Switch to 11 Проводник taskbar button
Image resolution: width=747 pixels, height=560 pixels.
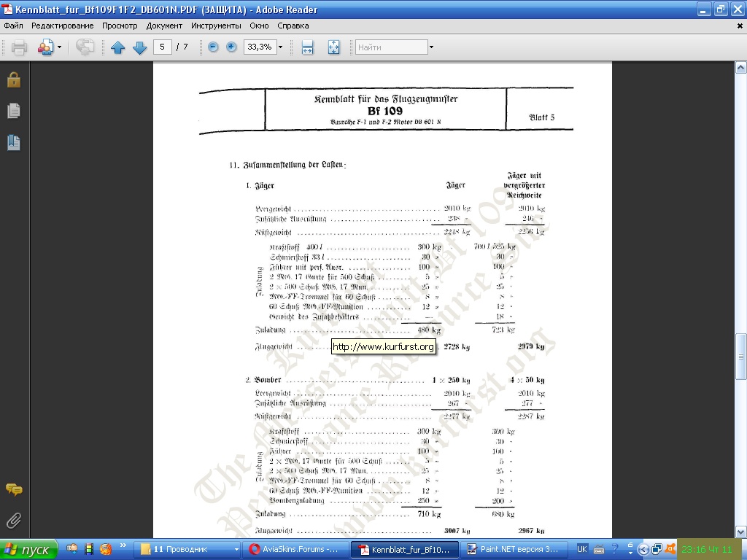(189, 550)
